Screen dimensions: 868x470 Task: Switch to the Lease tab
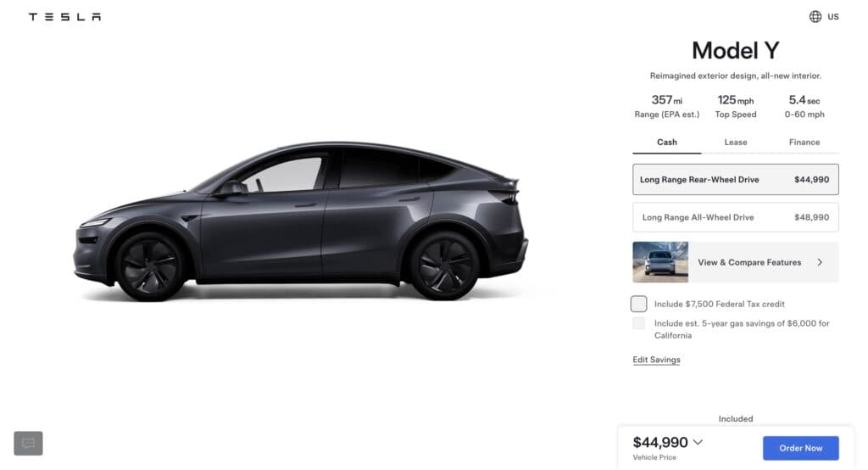[735, 143]
